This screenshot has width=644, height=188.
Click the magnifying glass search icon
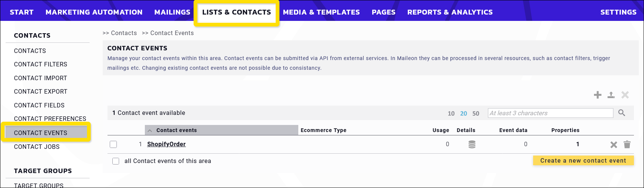tap(622, 113)
